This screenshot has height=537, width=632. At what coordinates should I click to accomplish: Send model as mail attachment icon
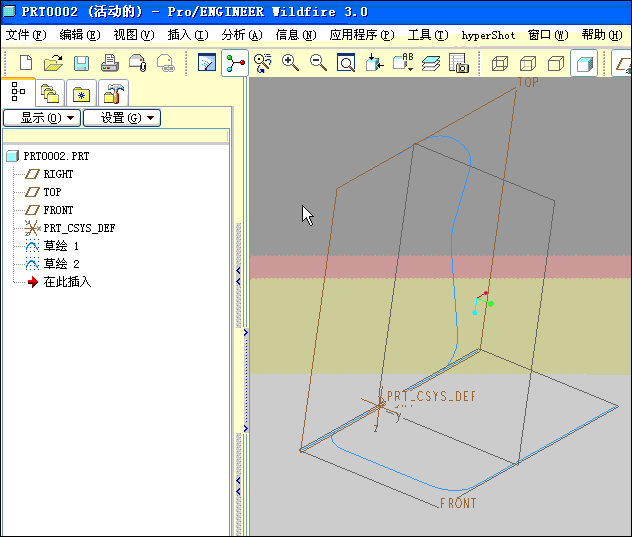coord(137,63)
